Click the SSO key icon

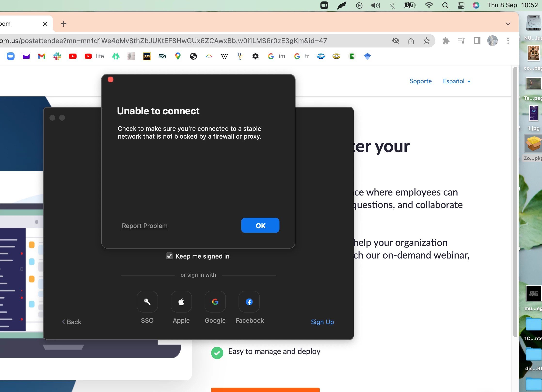pyautogui.click(x=147, y=302)
